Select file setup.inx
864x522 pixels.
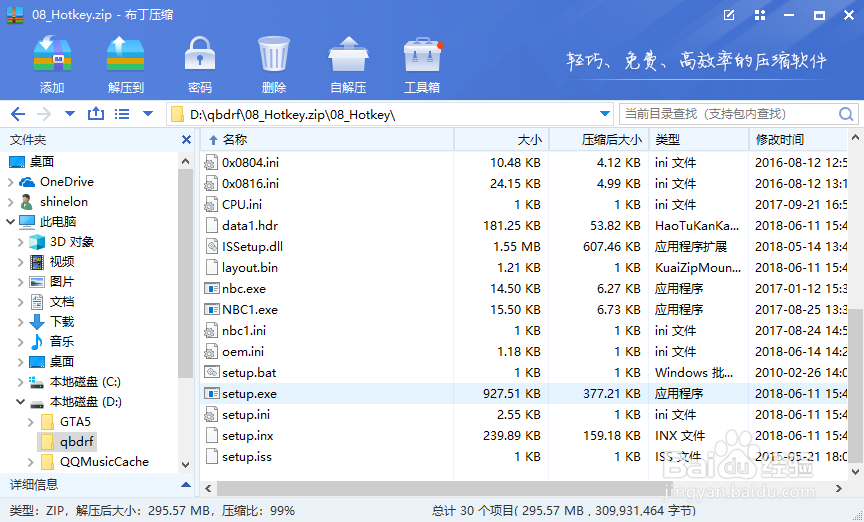247,435
